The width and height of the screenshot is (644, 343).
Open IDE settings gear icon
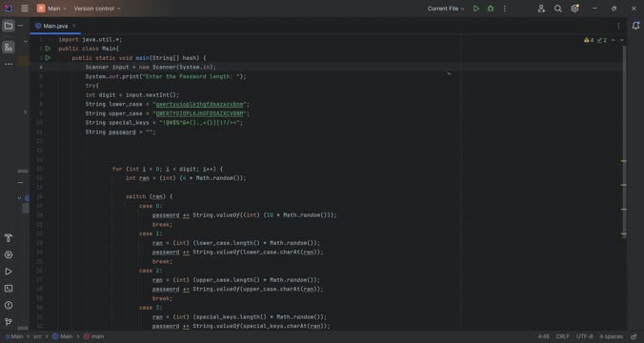tap(574, 9)
